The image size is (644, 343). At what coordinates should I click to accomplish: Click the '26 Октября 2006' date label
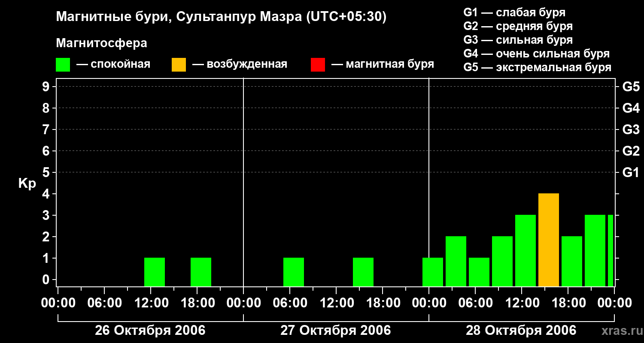[x=150, y=331]
